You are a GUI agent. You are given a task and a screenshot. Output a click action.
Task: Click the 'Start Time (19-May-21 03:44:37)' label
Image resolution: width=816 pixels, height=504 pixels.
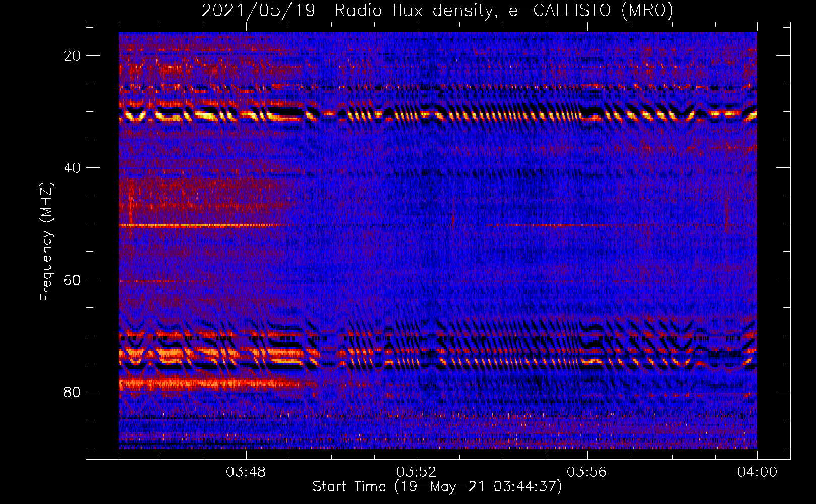[x=437, y=487]
